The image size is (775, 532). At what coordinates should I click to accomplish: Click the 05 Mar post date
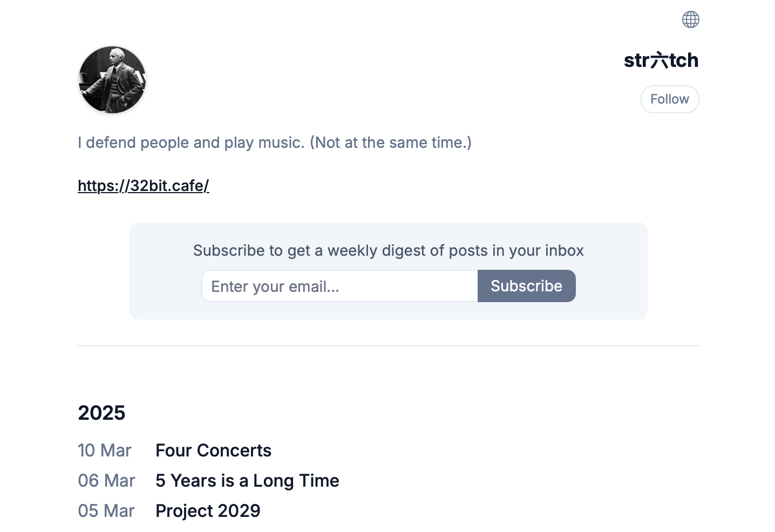[106, 511]
